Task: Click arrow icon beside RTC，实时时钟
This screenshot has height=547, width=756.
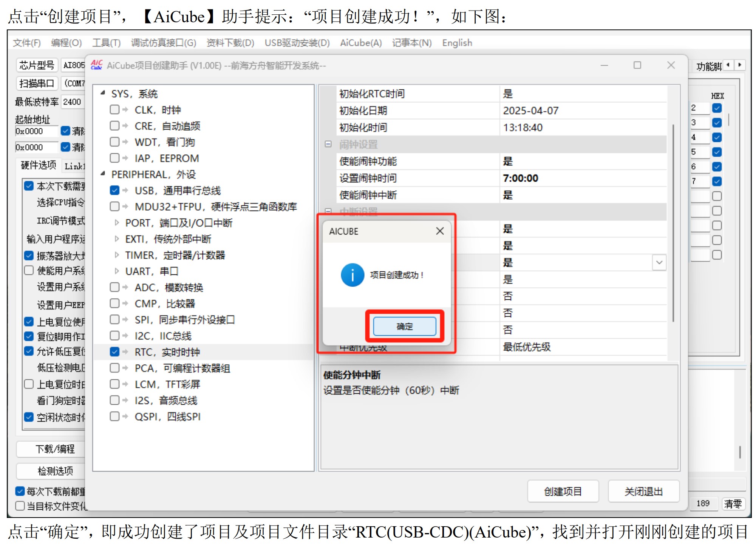Action: tap(125, 352)
